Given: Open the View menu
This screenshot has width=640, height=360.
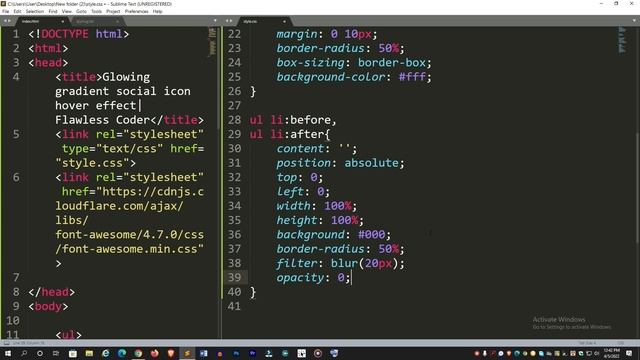Looking at the screenshot, I should [x=67, y=11].
